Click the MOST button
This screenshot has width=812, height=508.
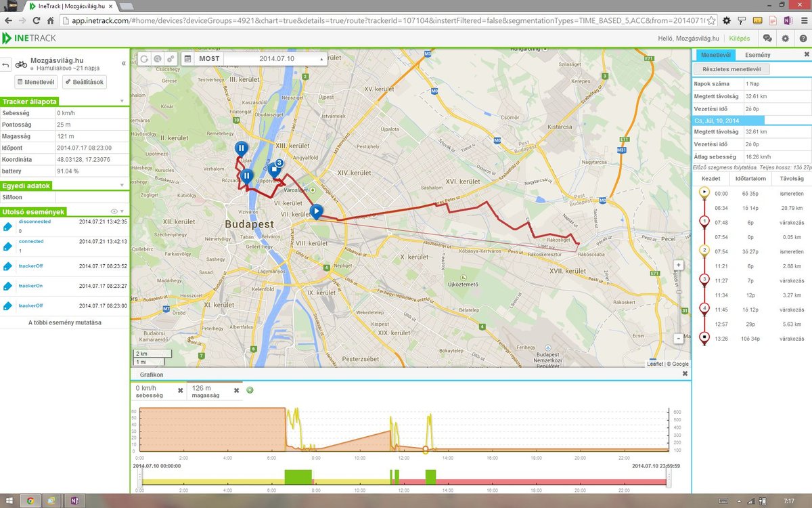tap(209, 59)
